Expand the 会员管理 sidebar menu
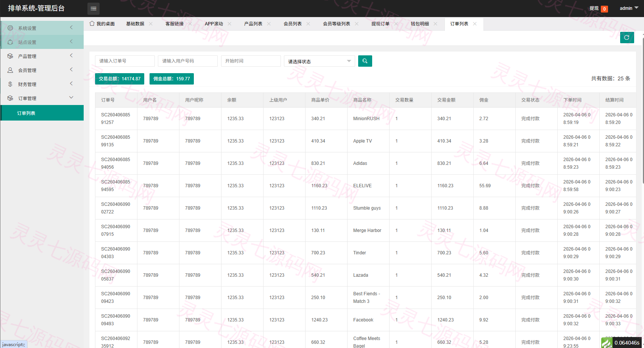 point(42,70)
